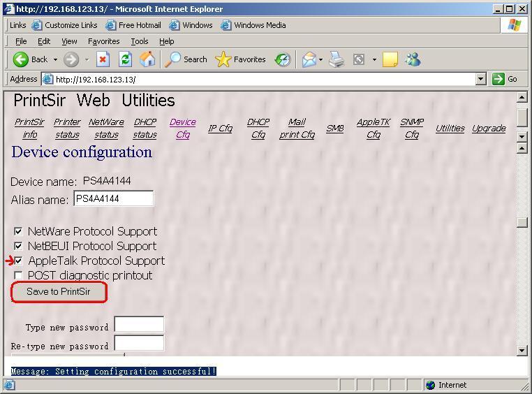Click the main frame scrollbar thumb

(522, 223)
